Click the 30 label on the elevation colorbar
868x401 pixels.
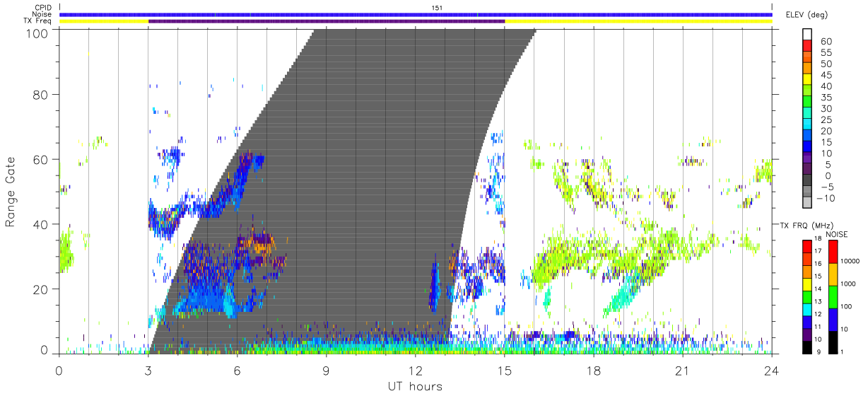tap(826, 108)
